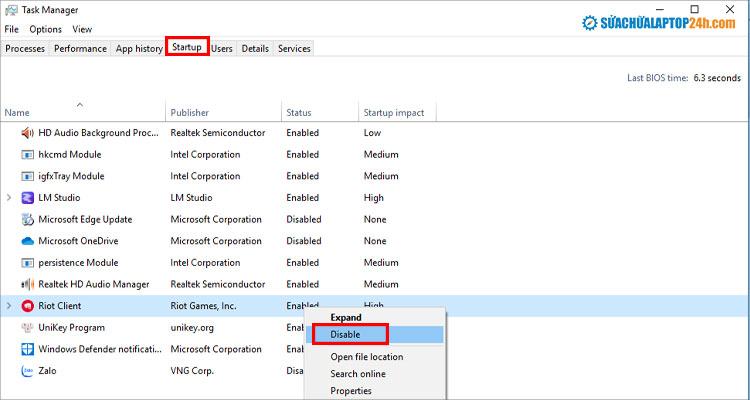Choose Open file location in context menu
The image size is (750, 400).
(x=367, y=357)
